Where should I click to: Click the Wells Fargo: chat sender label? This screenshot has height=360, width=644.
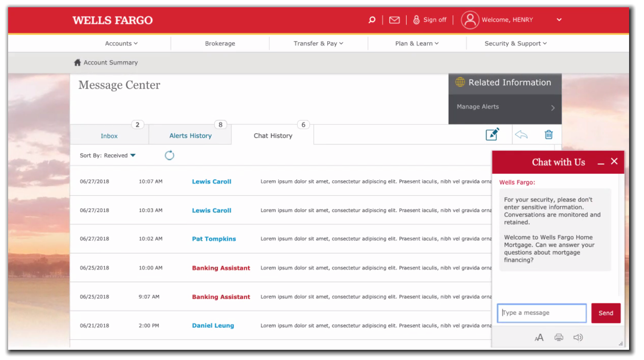(517, 182)
